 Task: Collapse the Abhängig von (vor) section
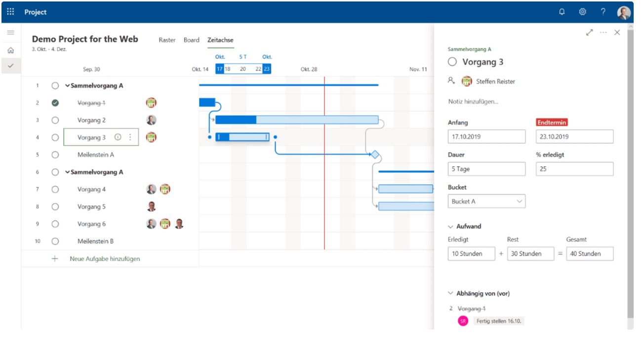tap(450, 293)
